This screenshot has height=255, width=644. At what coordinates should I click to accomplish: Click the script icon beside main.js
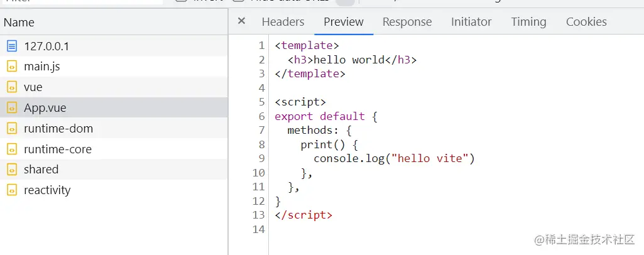tap(12, 67)
